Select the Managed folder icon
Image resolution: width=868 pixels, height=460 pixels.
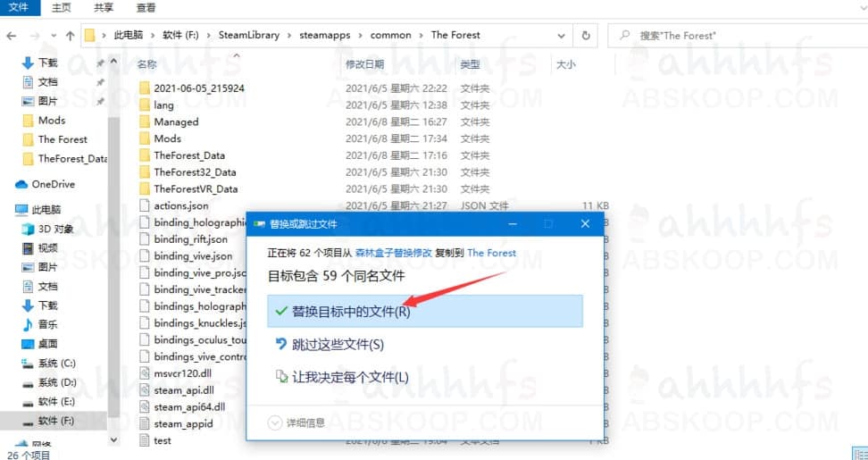145,121
